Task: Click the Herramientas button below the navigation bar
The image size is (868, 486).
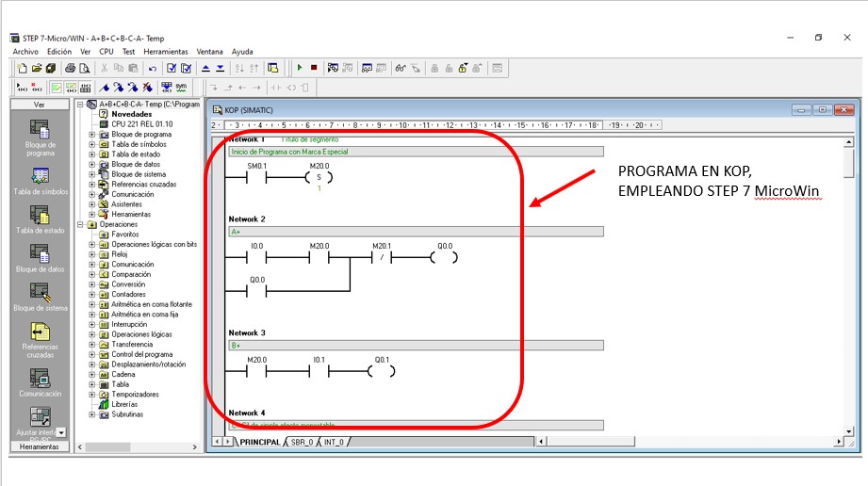Action: coord(40,446)
